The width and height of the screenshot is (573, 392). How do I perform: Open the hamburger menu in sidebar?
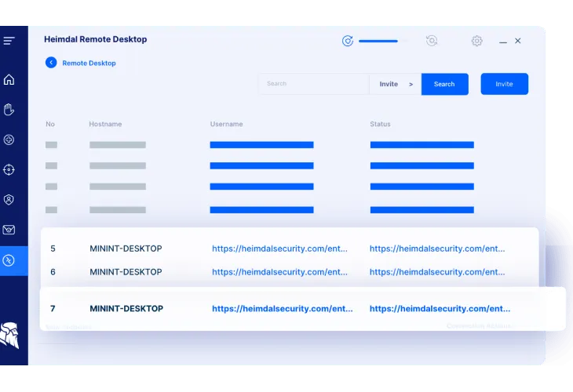point(9,41)
